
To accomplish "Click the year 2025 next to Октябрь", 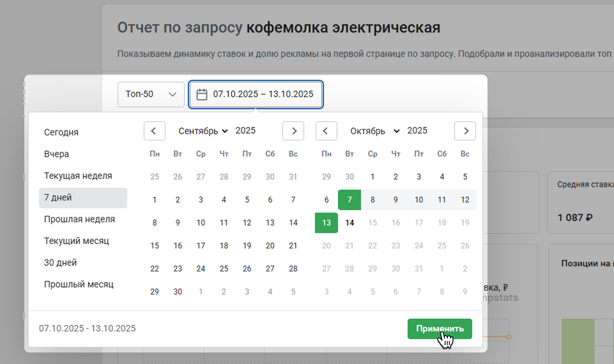I will (x=417, y=131).
